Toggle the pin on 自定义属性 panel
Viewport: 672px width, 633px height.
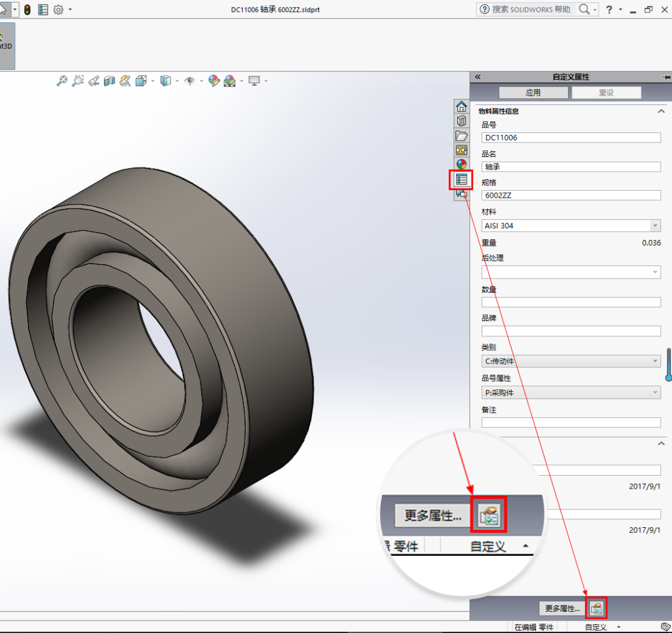pos(666,77)
